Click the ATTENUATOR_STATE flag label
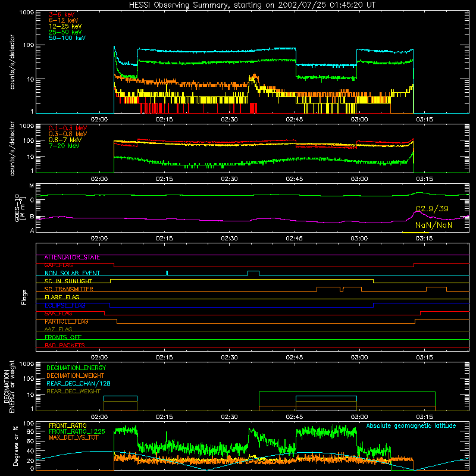476x476 pixels. [72, 258]
